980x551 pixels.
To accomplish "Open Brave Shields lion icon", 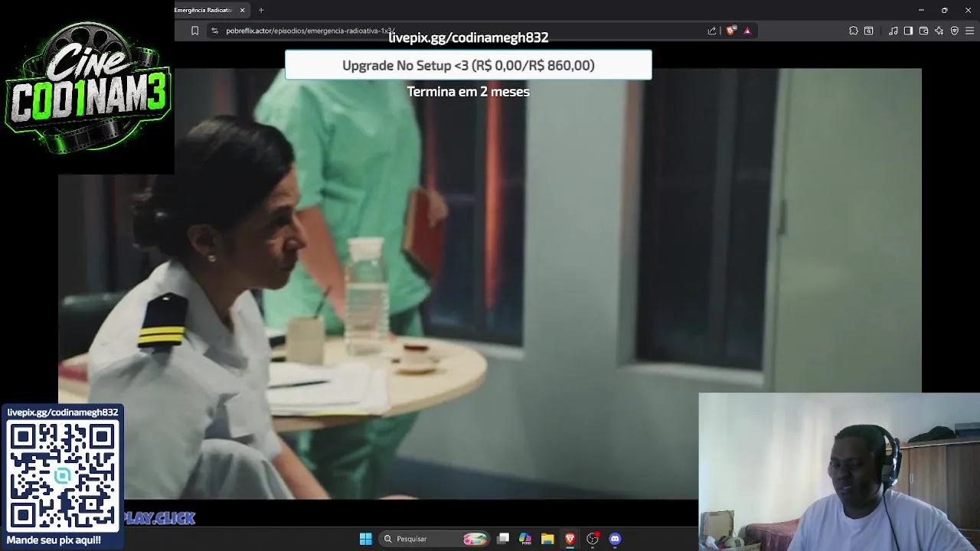I will point(730,31).
